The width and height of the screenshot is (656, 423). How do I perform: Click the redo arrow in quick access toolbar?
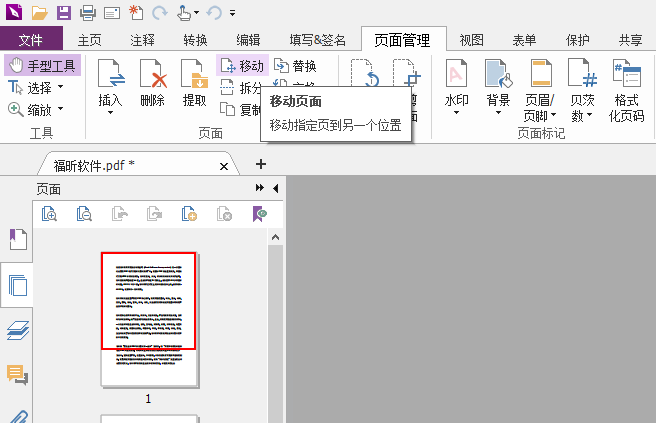(159, 13)
